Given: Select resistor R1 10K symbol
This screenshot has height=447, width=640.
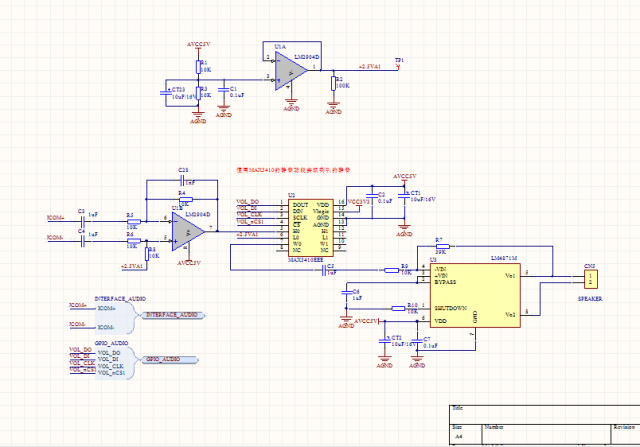Looking at the screenshot, I should pos(198,67).
